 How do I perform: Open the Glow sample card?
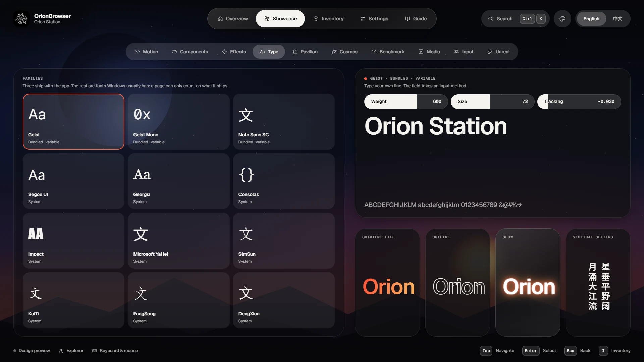coord(528,283)
